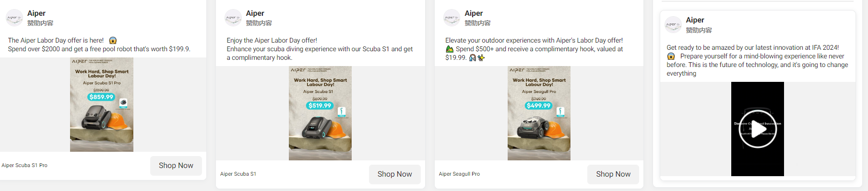Click Shop Now for Aiper Scuba S1

(394, 174)
